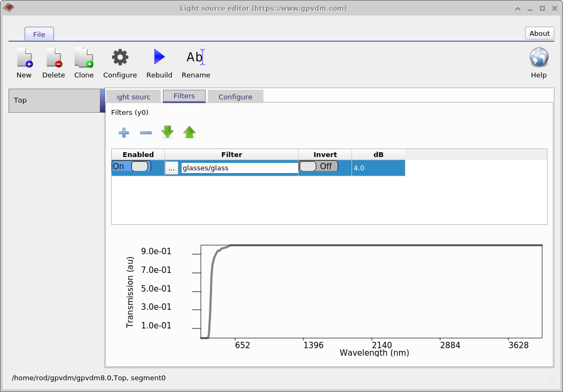Image resolution: width=563 pixels, height=392 pixels.
Task: Open Help from the toolbar
Action: pyautogui.click(x=538, y=61)
